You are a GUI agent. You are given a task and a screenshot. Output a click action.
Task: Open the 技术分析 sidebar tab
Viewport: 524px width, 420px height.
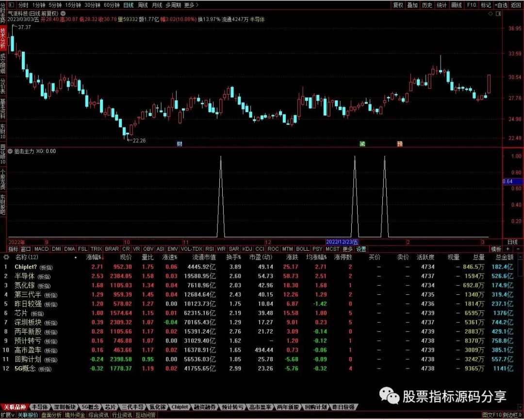(x=3, y=39)
